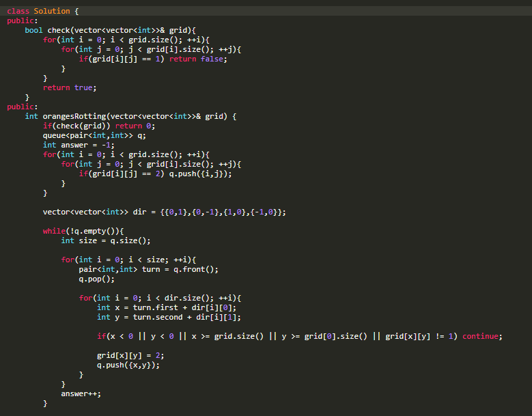Click the q.pop() statement
Viewport: 532px width, 416px height.
pos(96,279)
